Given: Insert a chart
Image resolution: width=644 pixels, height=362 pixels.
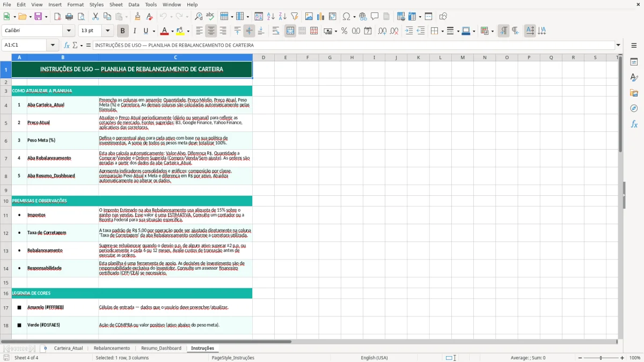Looking at the screenshot, I should pyautogui.click(x=321, y=17).
